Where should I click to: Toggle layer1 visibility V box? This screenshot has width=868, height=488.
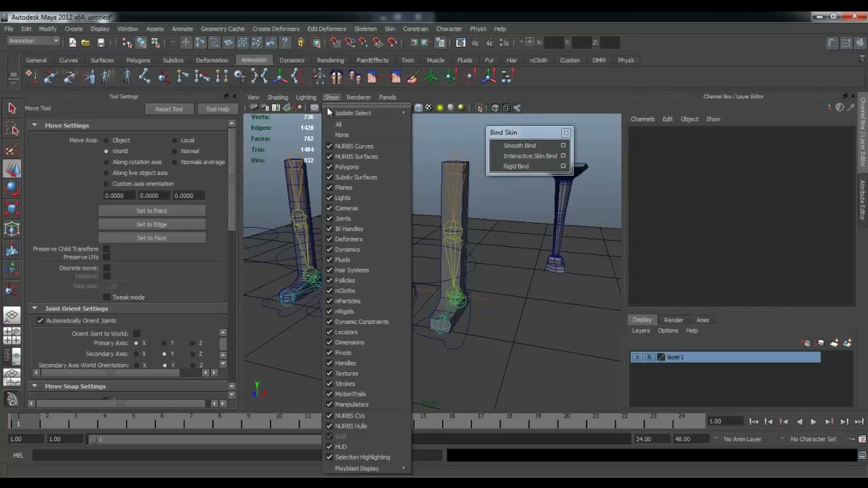[637, 357]
